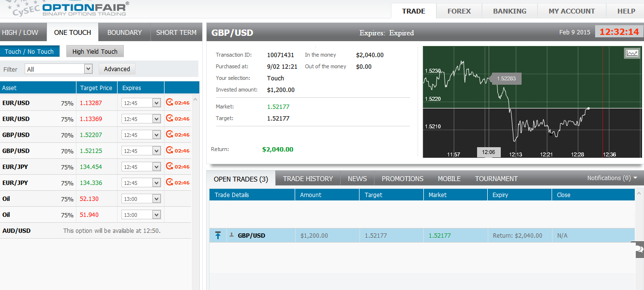Click countdown clock icon for GBP/USD 1.52207 row
Image resolution: width=644 pixels, height=290 pixels.
pyautogui.click(x=169, y=135)
